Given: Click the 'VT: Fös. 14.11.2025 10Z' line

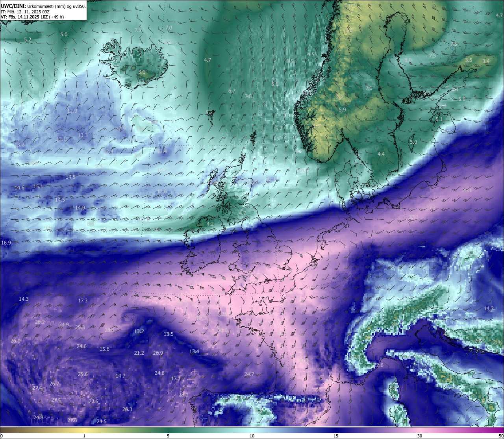Looking at the screenshot, I should tap(24, 17).
